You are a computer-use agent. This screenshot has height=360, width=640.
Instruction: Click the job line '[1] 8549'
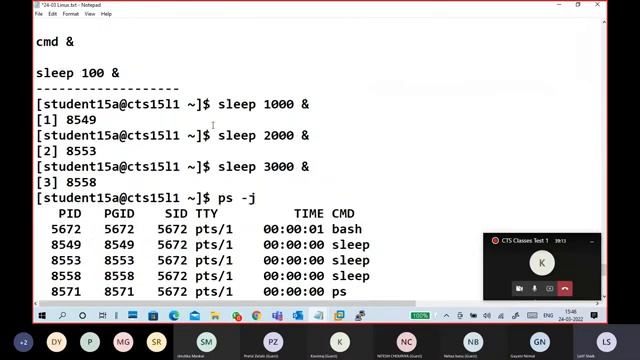[x=66, y=120]
